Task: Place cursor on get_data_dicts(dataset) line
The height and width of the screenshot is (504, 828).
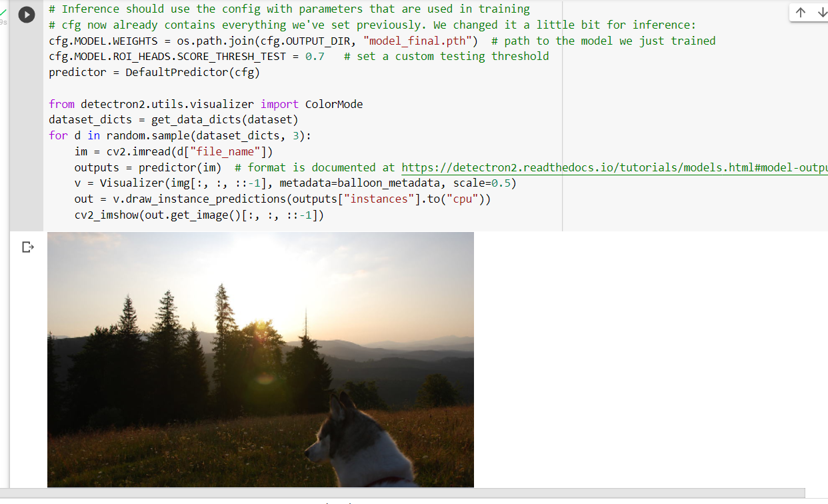Action: (173, 120)
